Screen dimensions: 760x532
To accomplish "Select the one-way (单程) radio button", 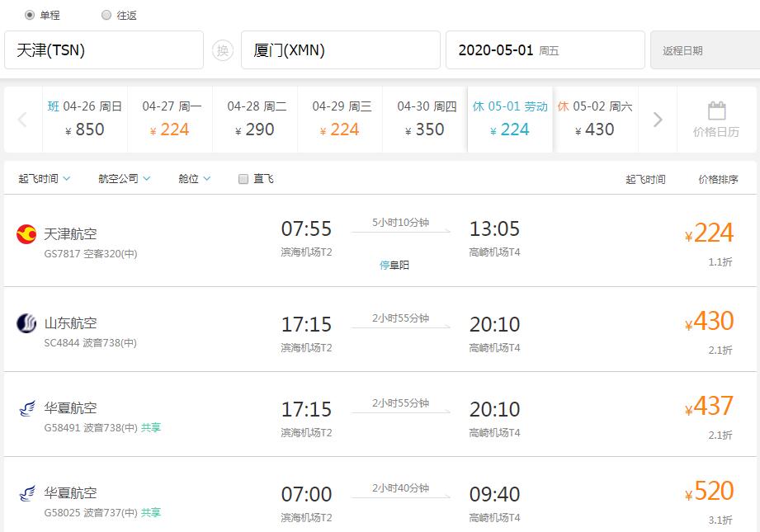I will pos(30,15).
